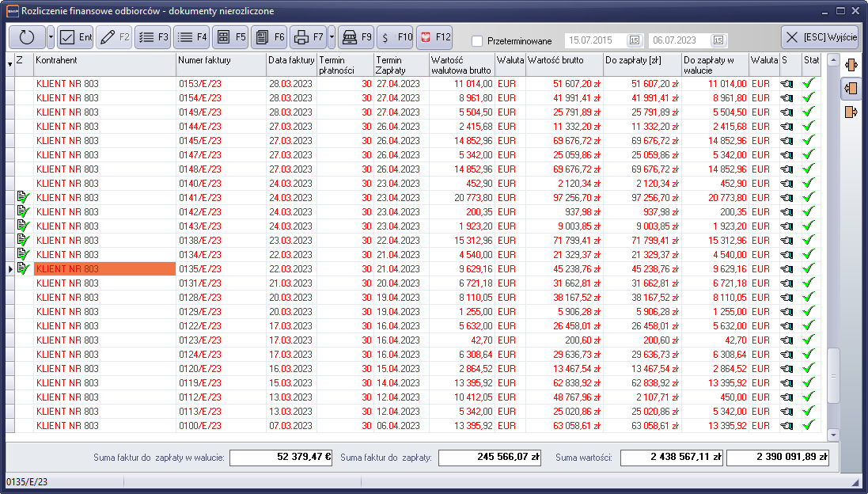
Task: Expand dropdown arrow beside F7 print button
Action: pyautogui.click(x=332, y=37)
